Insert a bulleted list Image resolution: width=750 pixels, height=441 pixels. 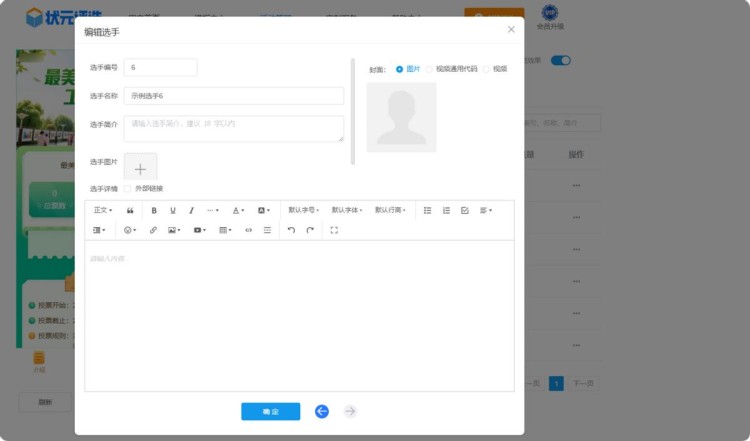point(427,211)
